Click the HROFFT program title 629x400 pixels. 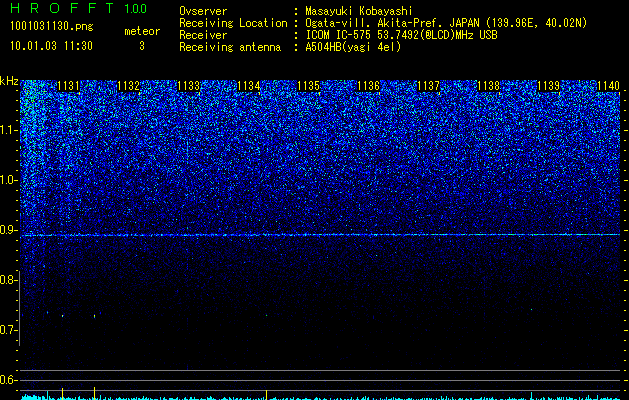point(63,8)
